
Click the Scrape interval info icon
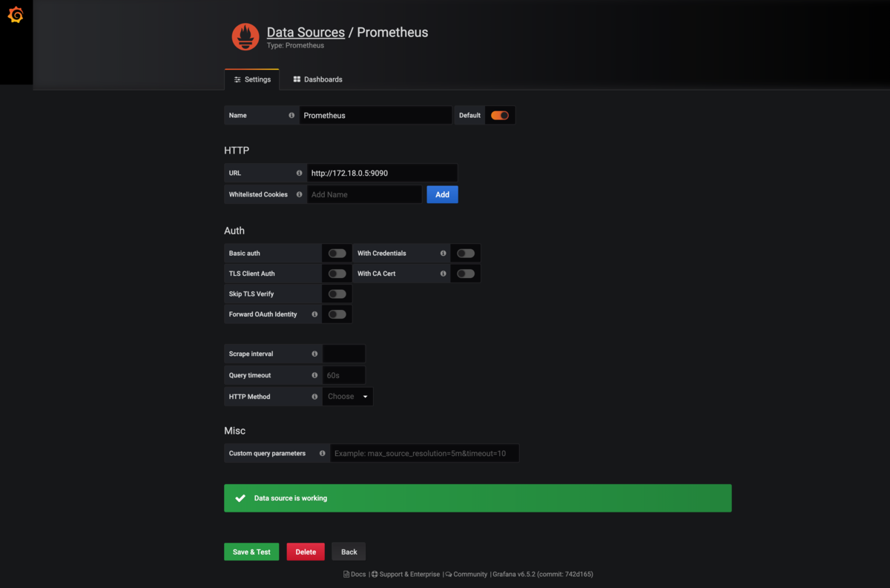(314, 354)
